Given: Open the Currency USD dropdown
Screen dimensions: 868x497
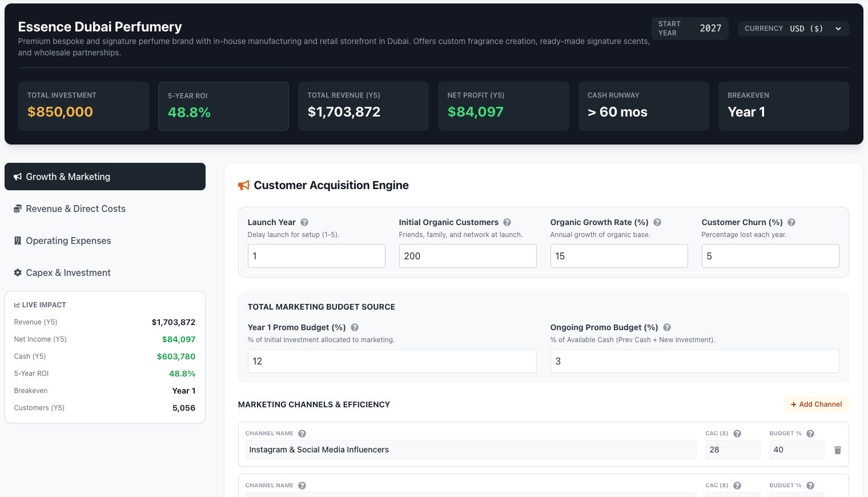Looking at the screenshot, I should coord(815,29).
